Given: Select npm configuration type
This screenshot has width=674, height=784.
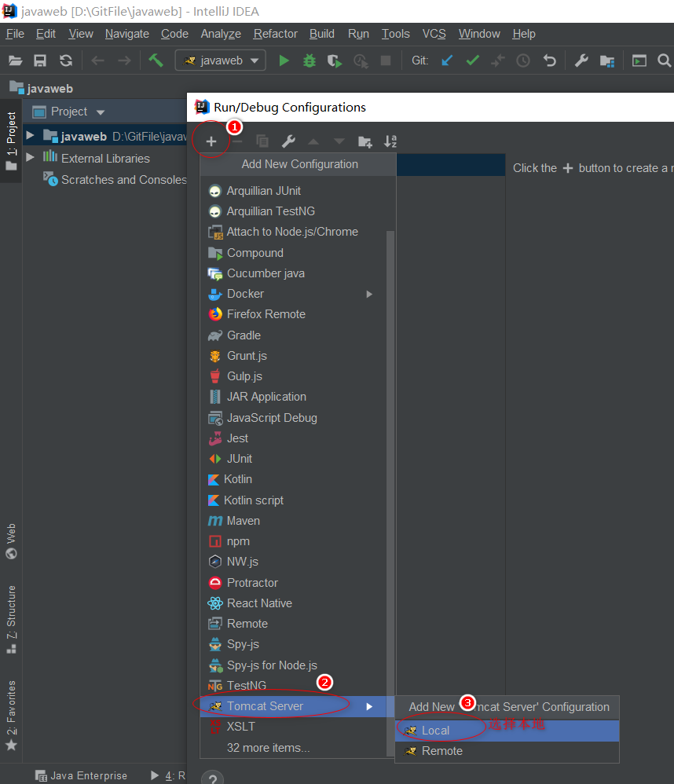Looking at the screenshot, I should (x=293, y=541).
